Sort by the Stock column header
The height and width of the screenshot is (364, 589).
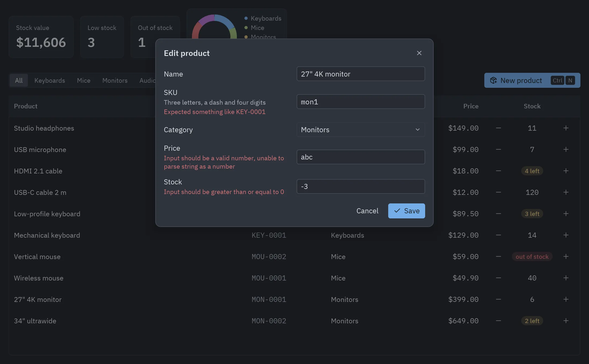point(532,106)
